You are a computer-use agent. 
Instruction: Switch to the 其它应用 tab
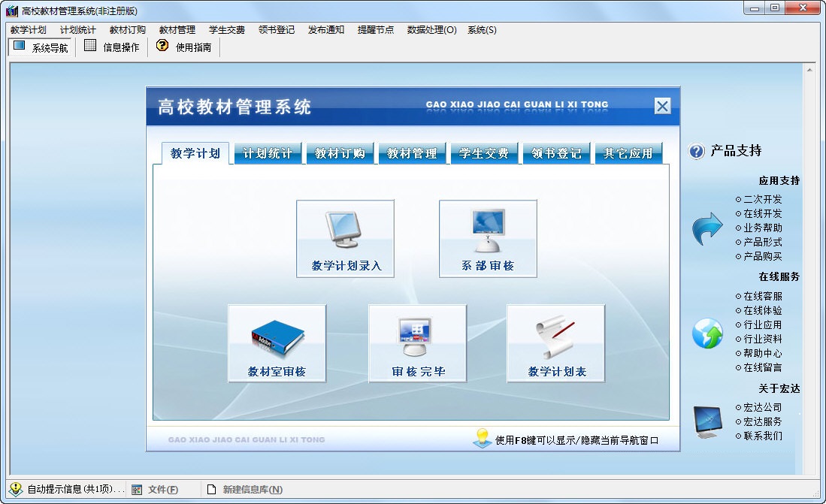(x=628, y=153)
